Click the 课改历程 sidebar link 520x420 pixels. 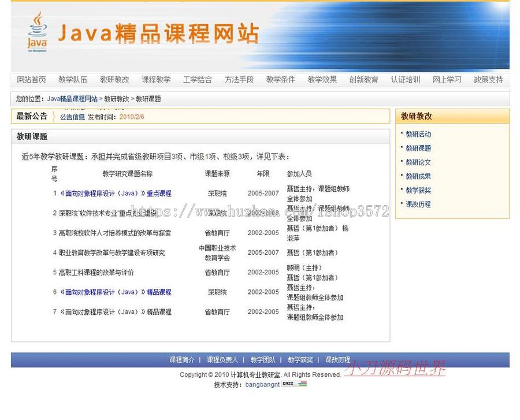(418, 205)
